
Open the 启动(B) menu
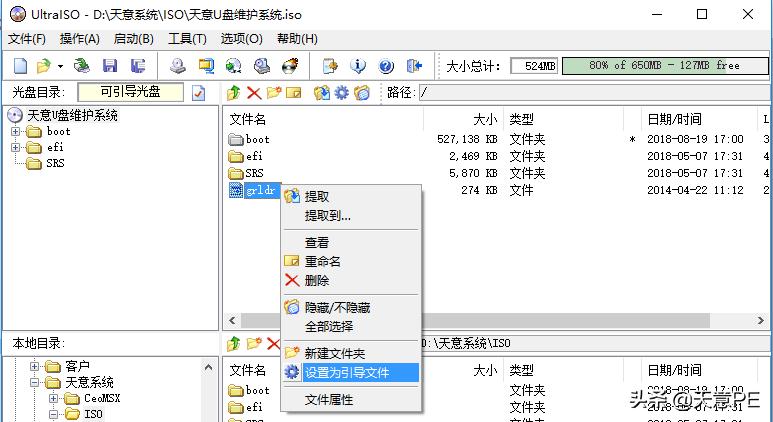pos(134,39)
